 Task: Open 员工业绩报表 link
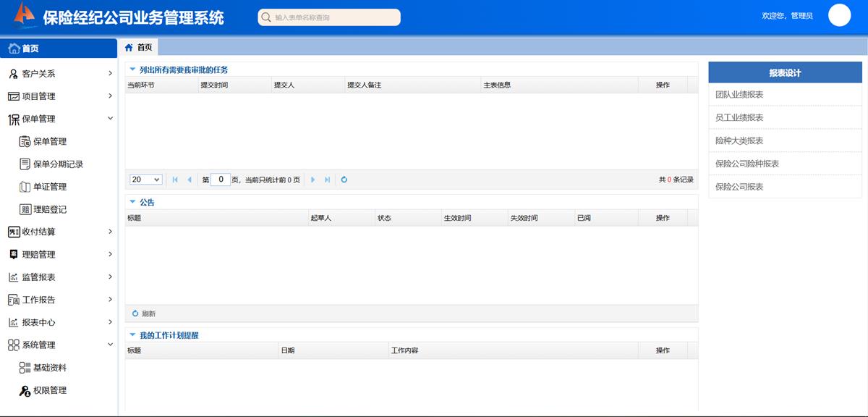point(739,117)
